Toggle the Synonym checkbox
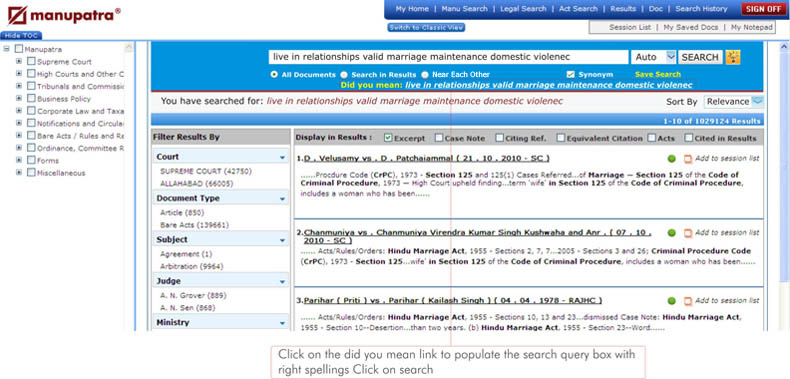790x379 pixels. point(570,75)
